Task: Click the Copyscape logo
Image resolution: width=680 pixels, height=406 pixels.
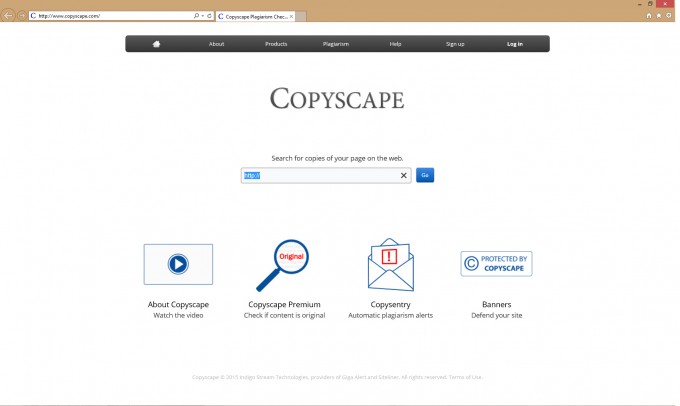Action: 337,98
